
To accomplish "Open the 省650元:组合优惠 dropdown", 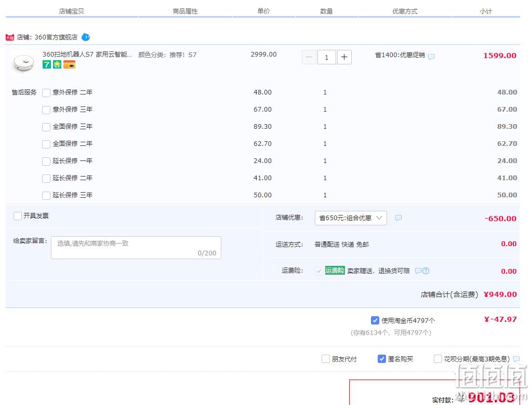I will 351,218.
